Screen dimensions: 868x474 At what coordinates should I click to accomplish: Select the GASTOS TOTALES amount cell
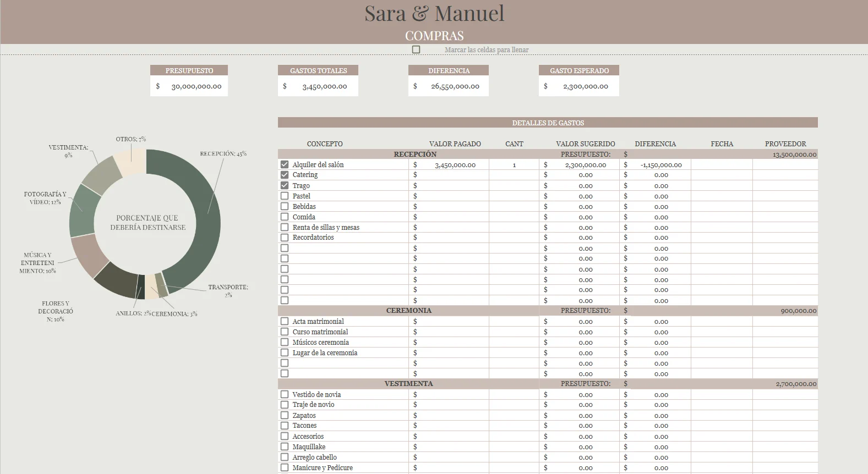click(x=318, y=86)
